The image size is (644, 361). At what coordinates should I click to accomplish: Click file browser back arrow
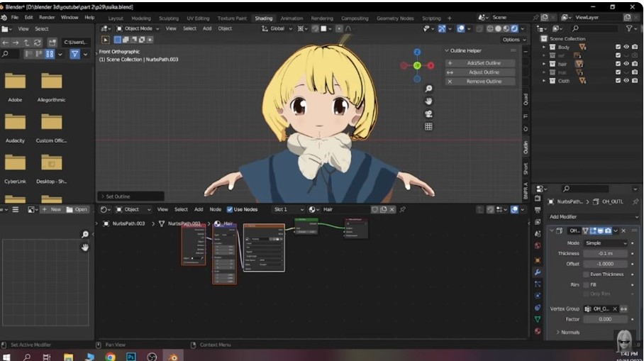(6, 43)
